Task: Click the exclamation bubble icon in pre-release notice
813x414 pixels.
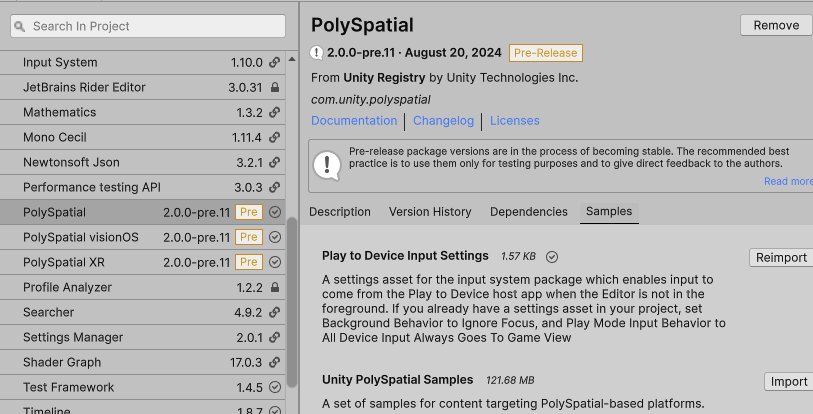Action: pyautogui.click(x=327, y=166)
